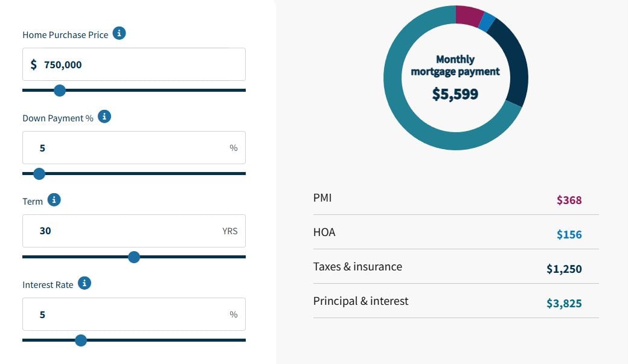Screen dimensions: 628x364
Task: Select the Taxes & insurance row label
Action: coord(357,267)
